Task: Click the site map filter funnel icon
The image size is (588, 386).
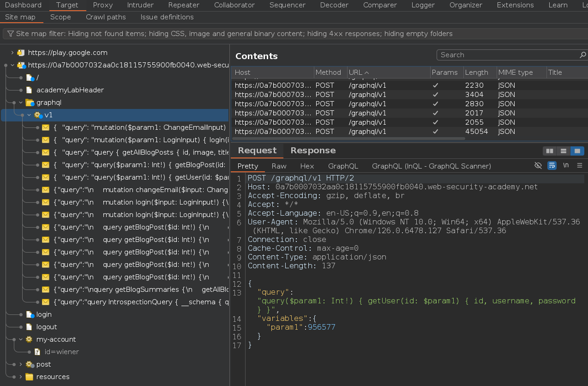Action: point(10,34)
